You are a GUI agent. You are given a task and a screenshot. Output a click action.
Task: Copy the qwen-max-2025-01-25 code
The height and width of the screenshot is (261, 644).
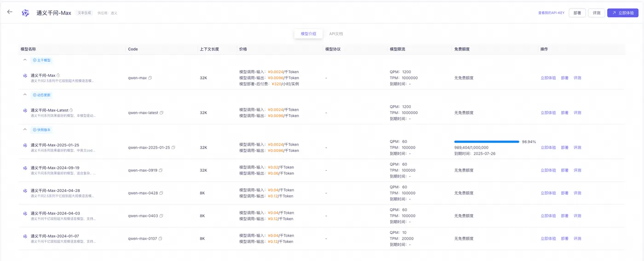(173, 148)
